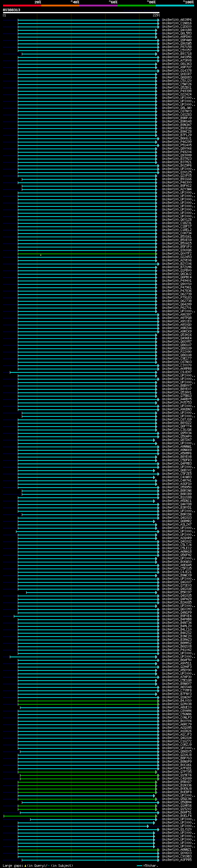Select the query name AV388313
Screen dimensions: 197x868
[x=11, y=10]
